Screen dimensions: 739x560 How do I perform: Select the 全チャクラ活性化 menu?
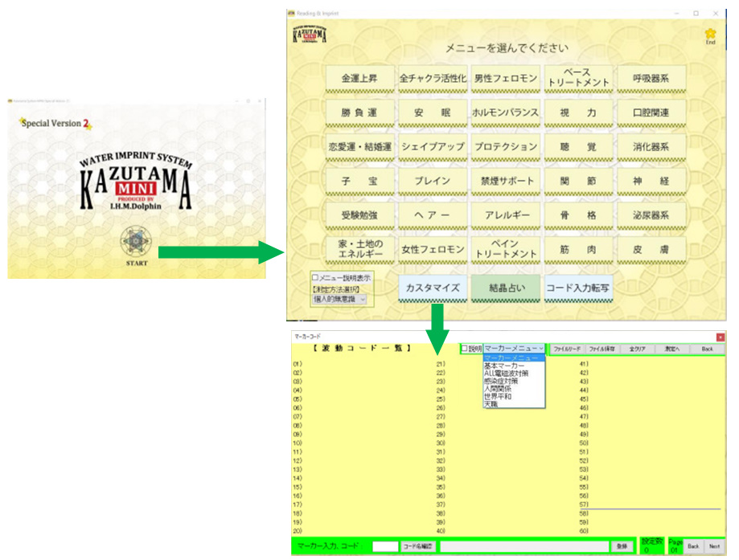click(x=433, y=79)
